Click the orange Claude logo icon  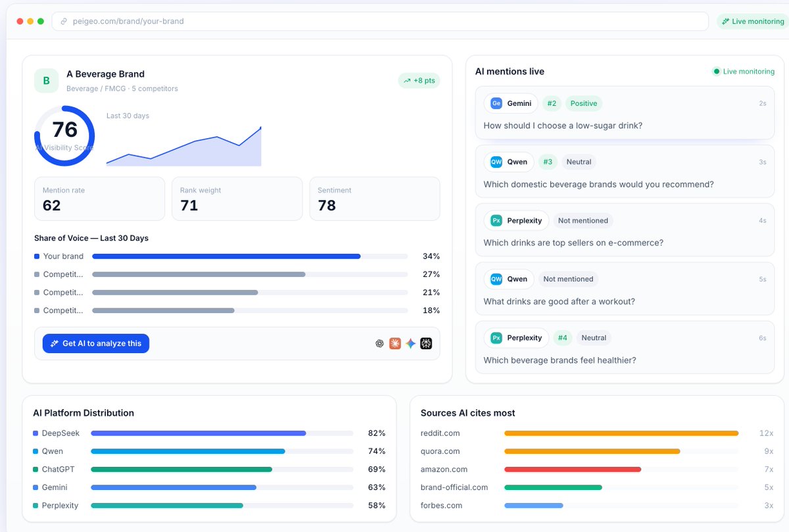pos(395,343)
